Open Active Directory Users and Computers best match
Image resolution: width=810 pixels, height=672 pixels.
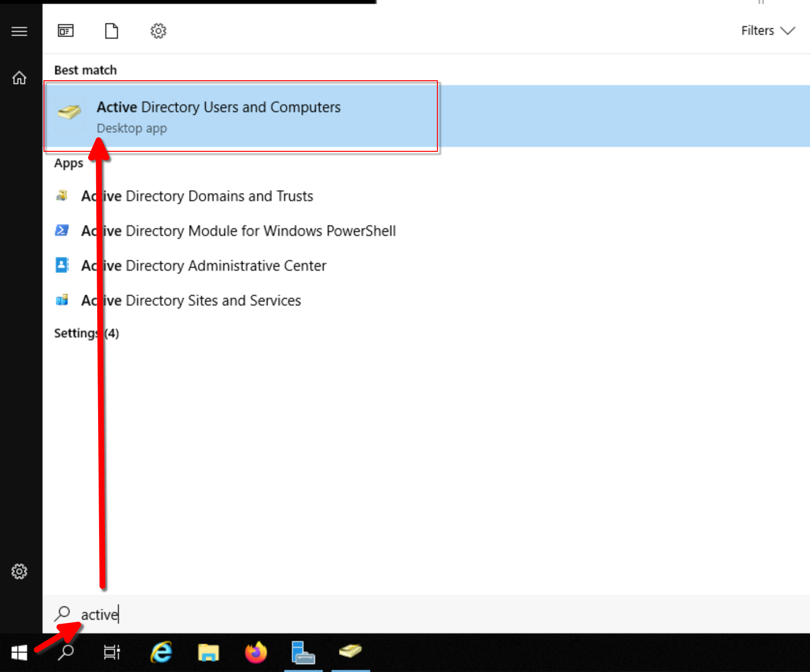[x=218, y=116]
